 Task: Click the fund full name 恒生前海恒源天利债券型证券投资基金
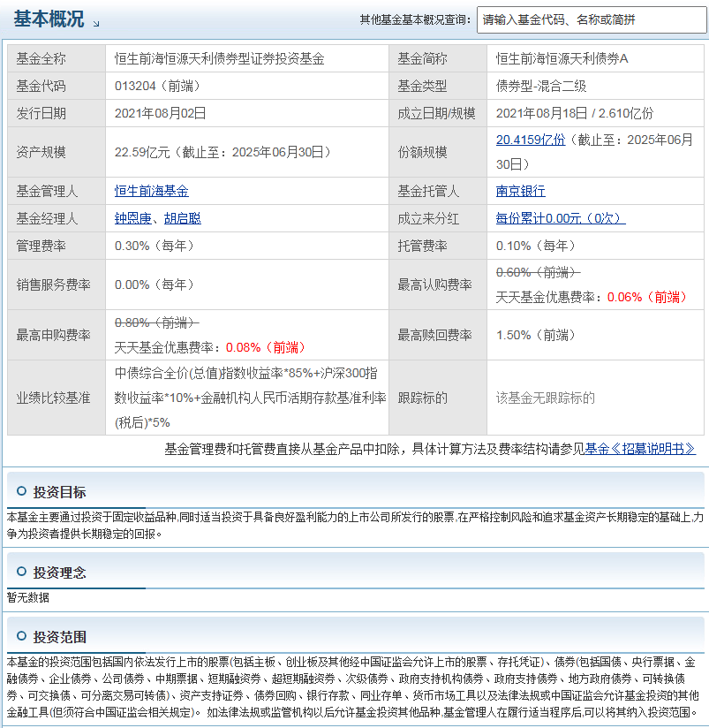[x=220, y=58]
